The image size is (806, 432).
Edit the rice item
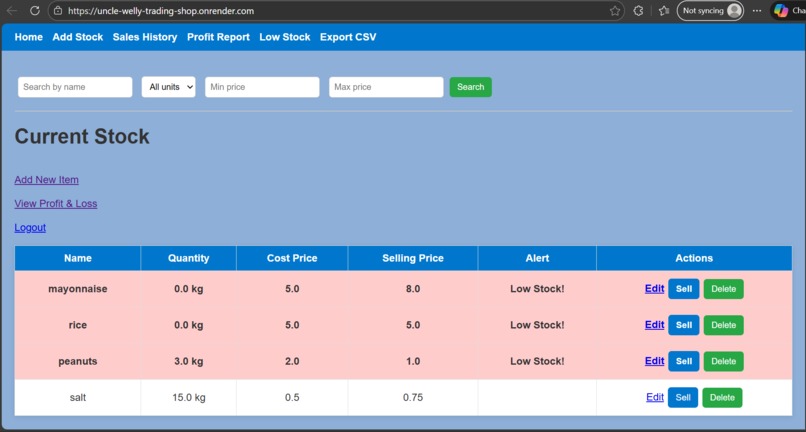[x=654, y=325]
